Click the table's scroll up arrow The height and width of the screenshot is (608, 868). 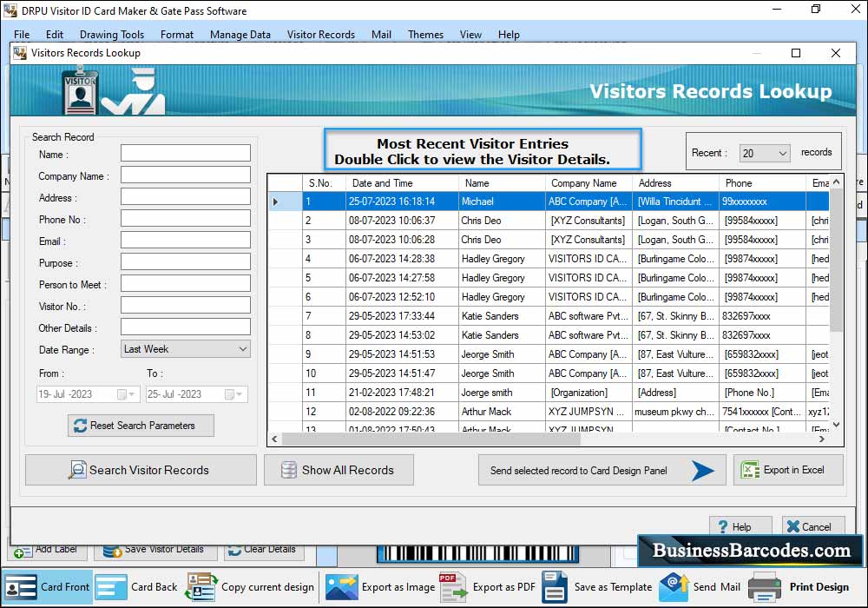[x=837, y=182]
